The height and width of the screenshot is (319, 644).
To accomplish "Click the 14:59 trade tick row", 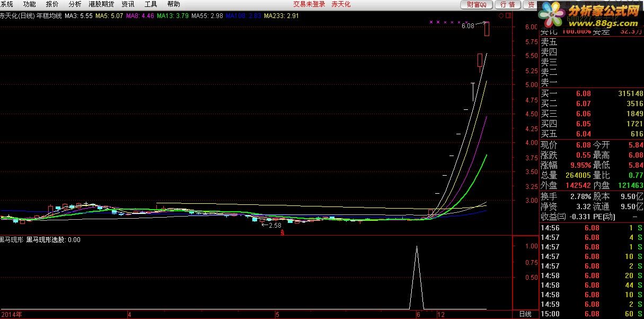I will [592, 304].
